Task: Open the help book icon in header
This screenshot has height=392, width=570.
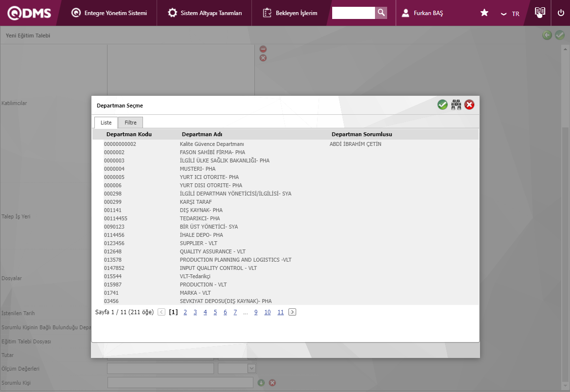Action: 539,13
